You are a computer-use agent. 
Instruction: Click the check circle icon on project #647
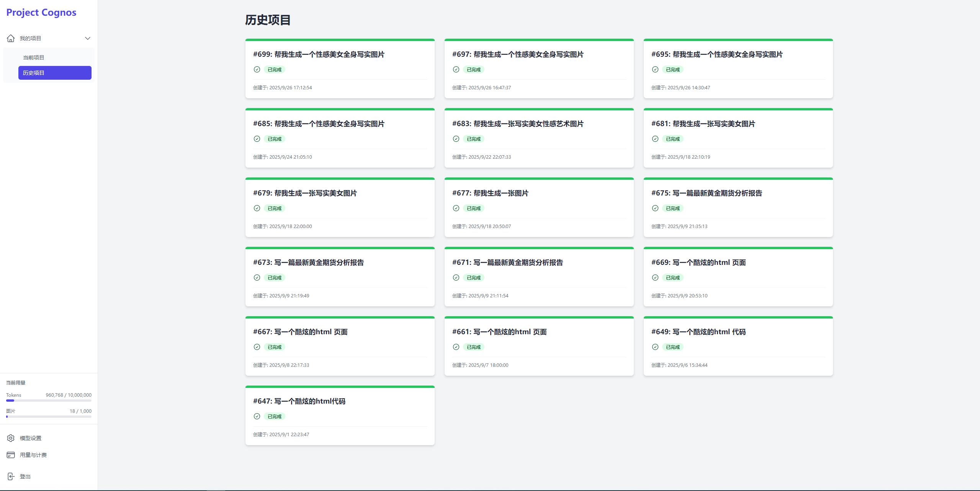pos(257,416)
